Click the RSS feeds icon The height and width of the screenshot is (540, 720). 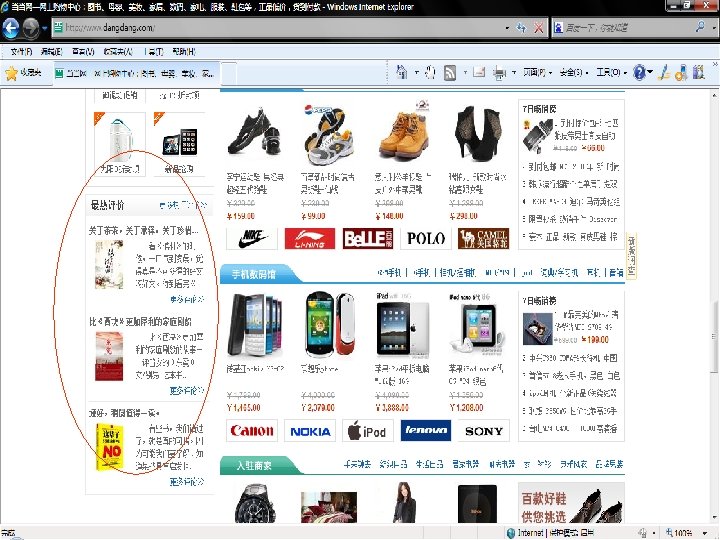tap(450, 73)
